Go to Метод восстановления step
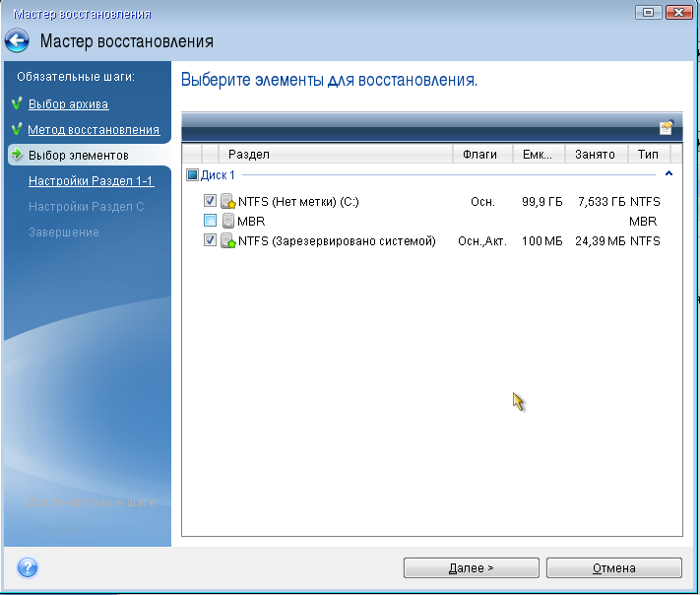 (x=94, y=129)
